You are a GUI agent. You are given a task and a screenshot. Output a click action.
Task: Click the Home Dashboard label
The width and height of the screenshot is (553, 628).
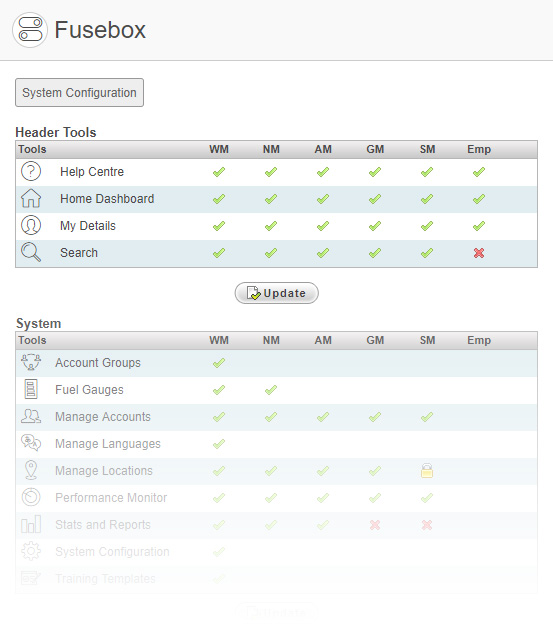[107, 199]
